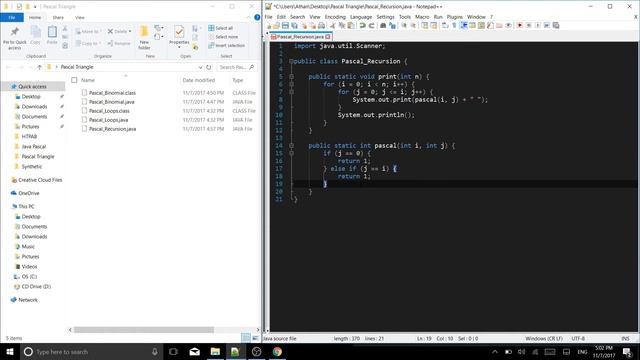The height and width of the screenshot is (360, 640).
Task: Toggle word wrap in Notepad++ toolbar
Action: tap(445, 25)
